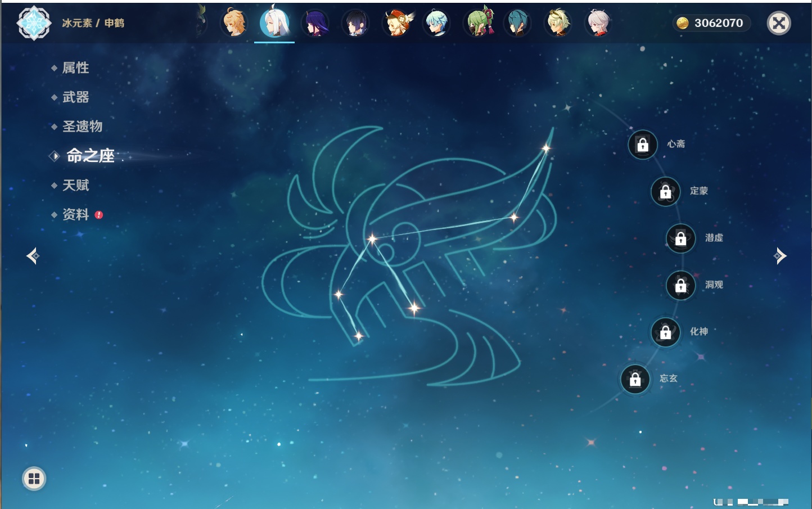812x509 pixels.
Task: Select the blond Traveler avatar
Action: [234, 23]
